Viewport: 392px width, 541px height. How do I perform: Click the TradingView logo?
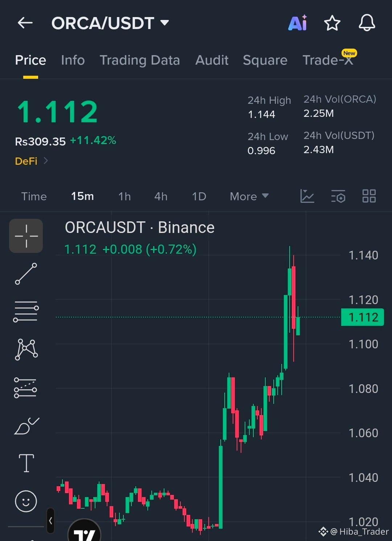[x=84, y=530]
